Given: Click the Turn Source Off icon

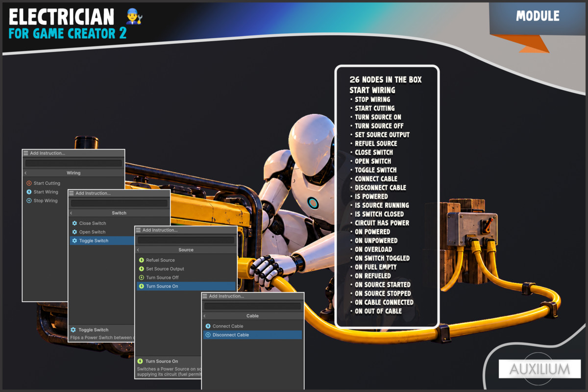Looking at the screenshot, I should (x=142, y=277).
